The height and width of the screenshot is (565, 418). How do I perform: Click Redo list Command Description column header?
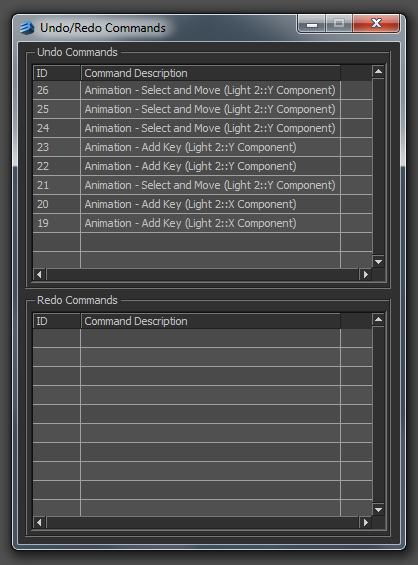210,321
